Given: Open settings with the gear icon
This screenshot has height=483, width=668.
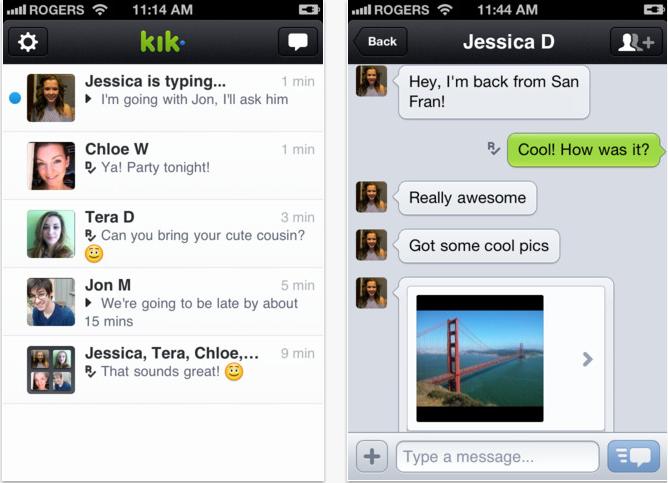Looking at the screenshot, I should [28, 42].
